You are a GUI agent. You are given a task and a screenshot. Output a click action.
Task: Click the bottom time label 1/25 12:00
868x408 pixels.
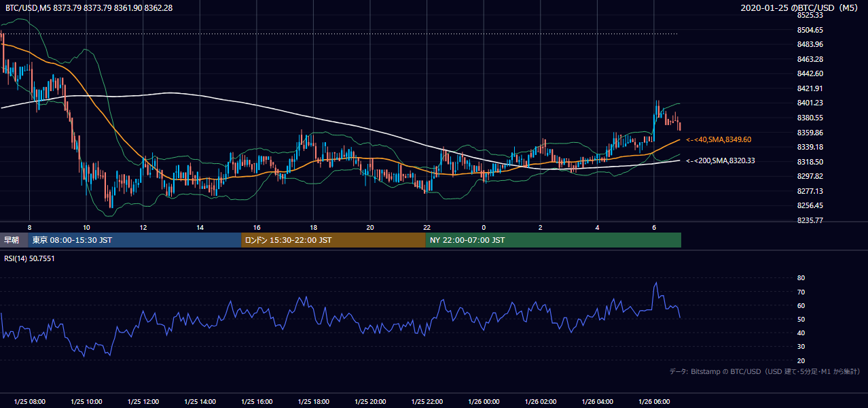143,402
